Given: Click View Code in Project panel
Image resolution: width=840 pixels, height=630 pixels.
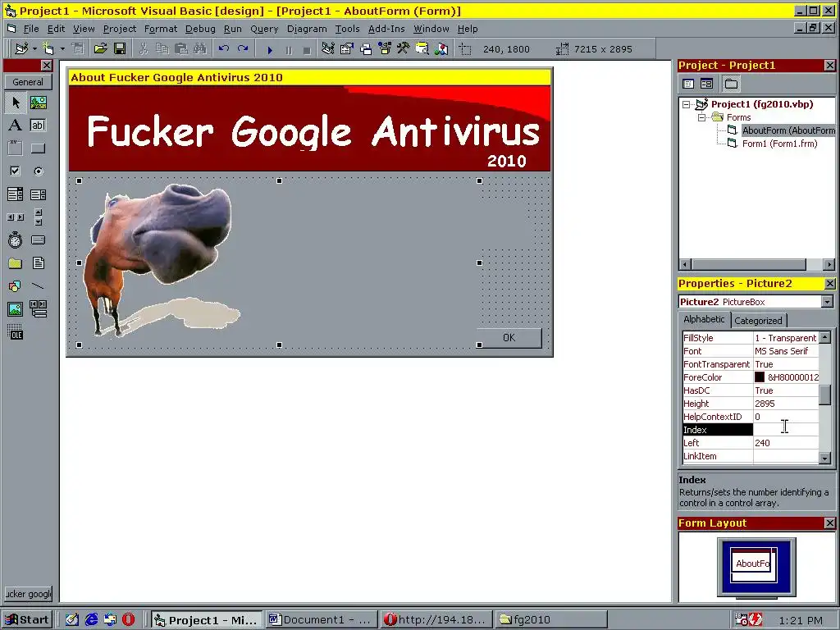Looking at the screenshot, I should click(688, 84).
